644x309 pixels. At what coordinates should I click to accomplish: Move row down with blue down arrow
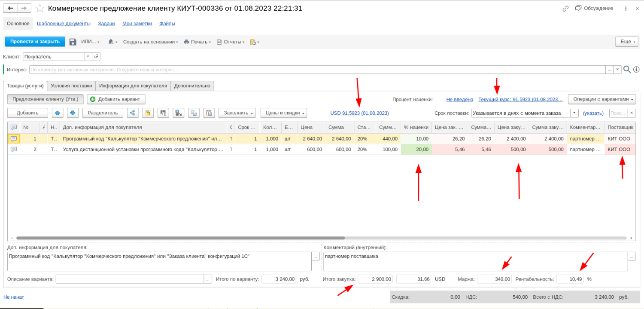(x=73, y=113)
